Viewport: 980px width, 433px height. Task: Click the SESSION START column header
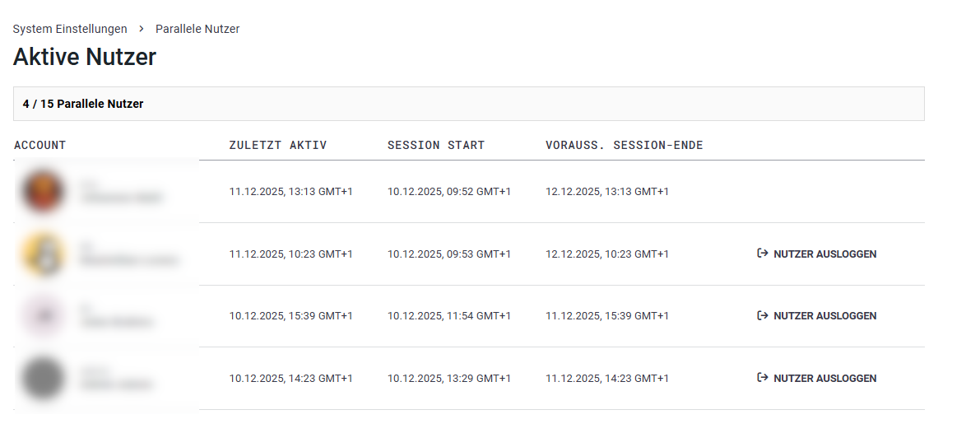[436, 145]
